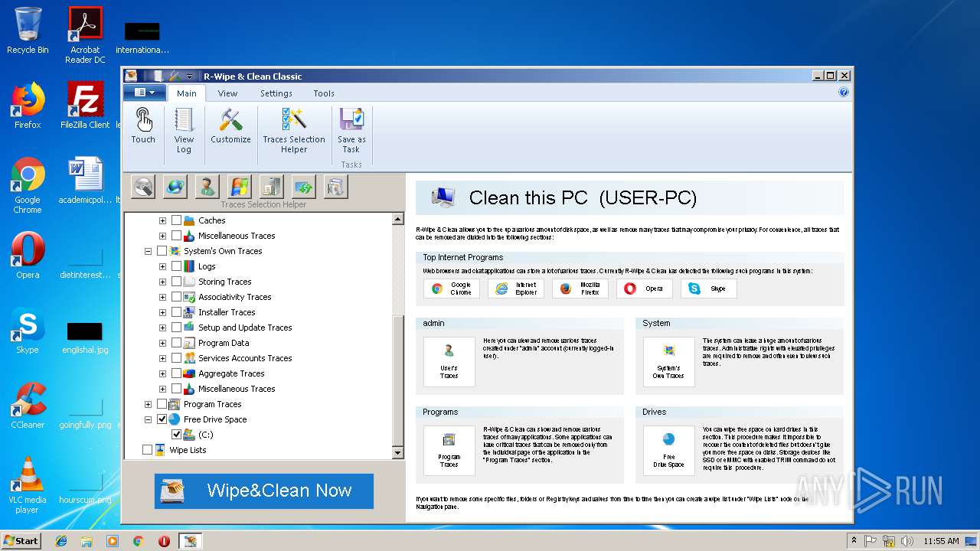
Task: Open Internet Explorer from the taskbar
Action: pos(61,541)
